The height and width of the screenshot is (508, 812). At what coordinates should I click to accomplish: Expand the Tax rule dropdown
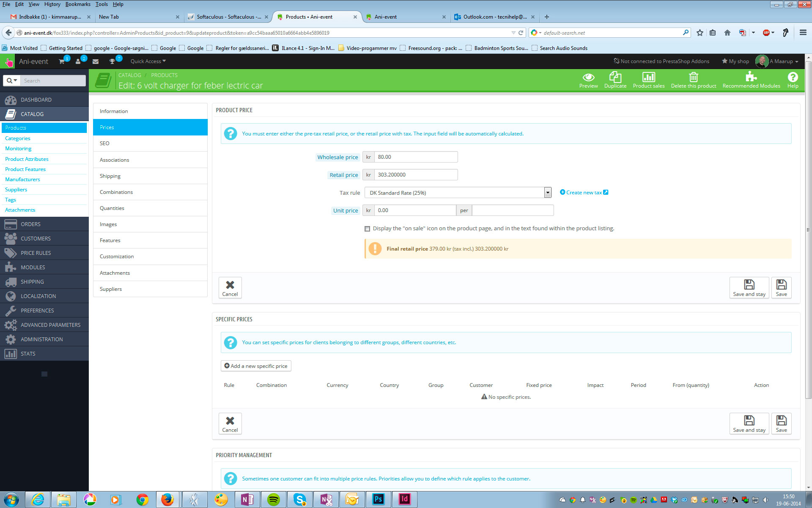(547, 193)
